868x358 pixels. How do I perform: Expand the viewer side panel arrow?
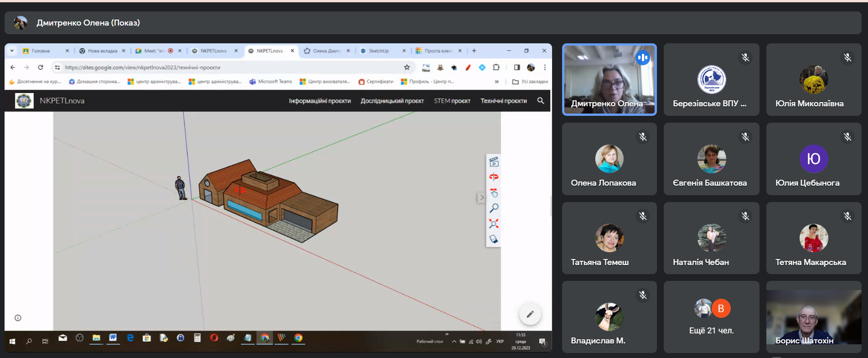click(x=481, y=197)
